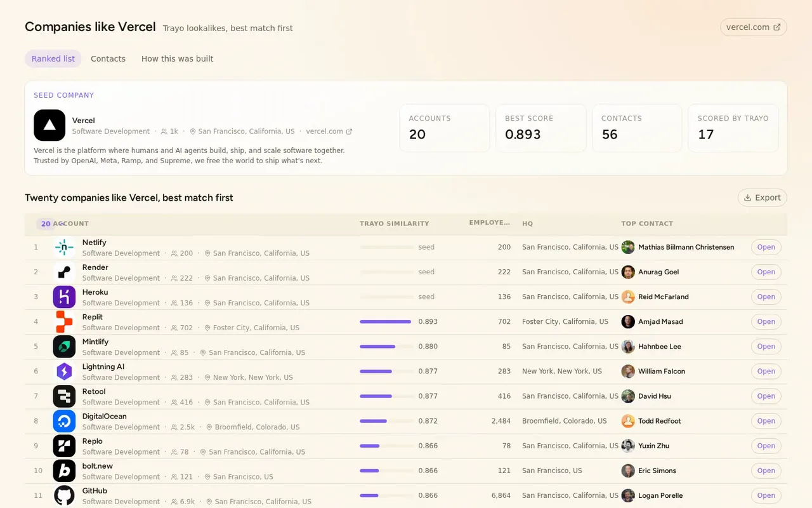
Task: Export the company list
Action: click(x=763, y=197)
